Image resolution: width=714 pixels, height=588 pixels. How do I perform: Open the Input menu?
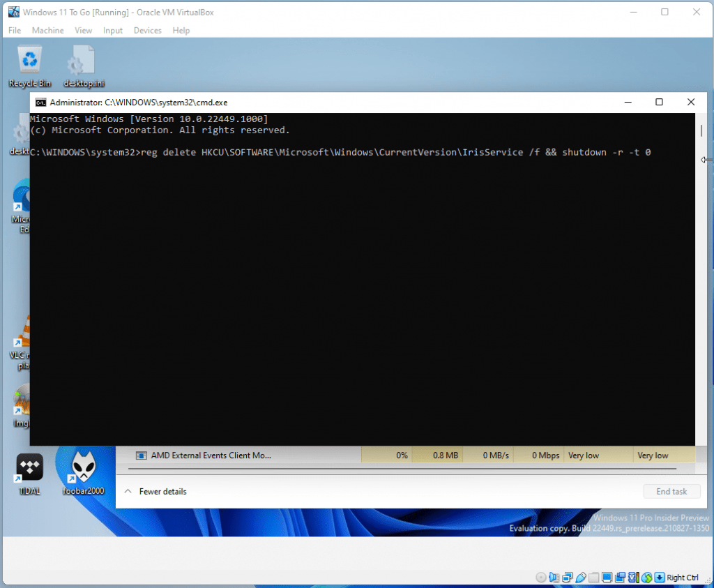(113, 31)
